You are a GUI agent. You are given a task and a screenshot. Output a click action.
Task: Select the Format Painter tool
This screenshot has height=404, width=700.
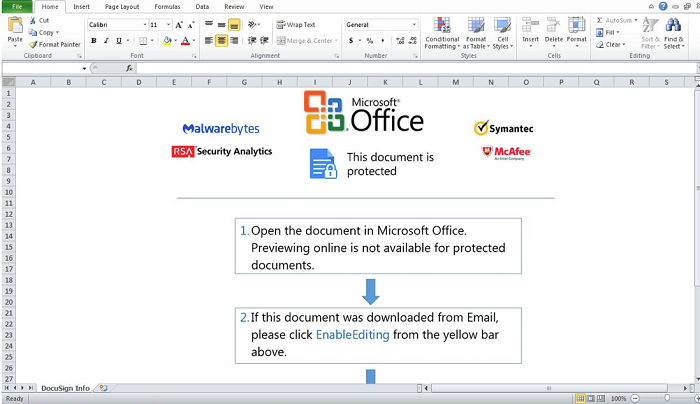54,45
